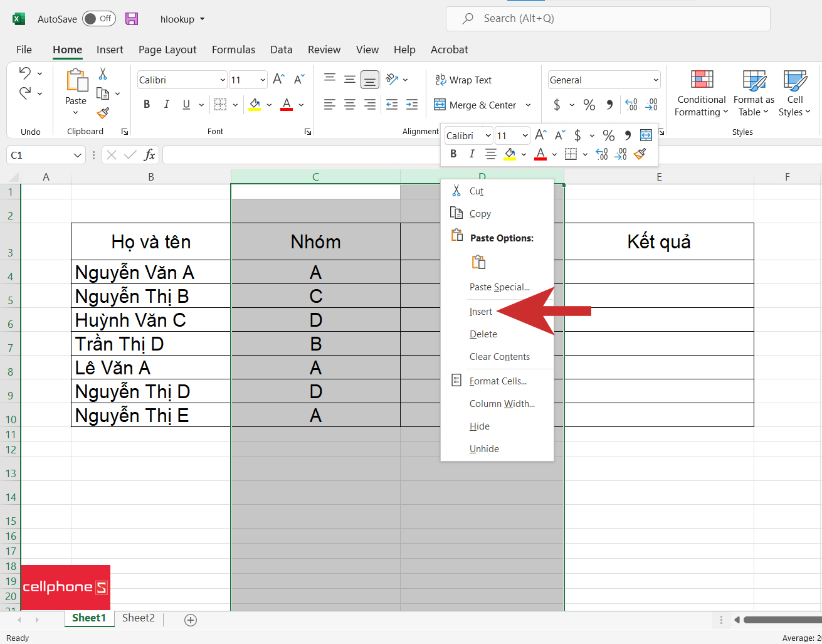This screenshot has height=644, width=822.
Task: Toggle Italic in the ribbon Font group
Action: pos(166,105)
